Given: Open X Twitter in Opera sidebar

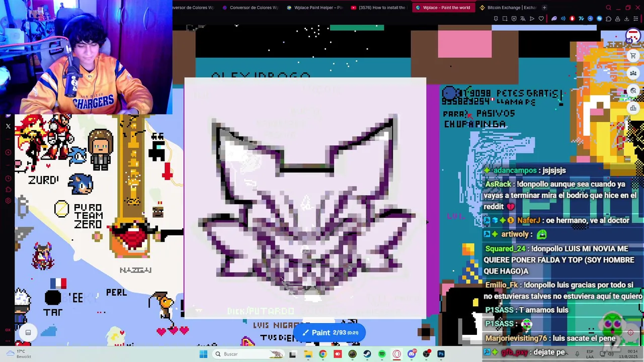Looking at the screenshot, I should tap(8, 126).
